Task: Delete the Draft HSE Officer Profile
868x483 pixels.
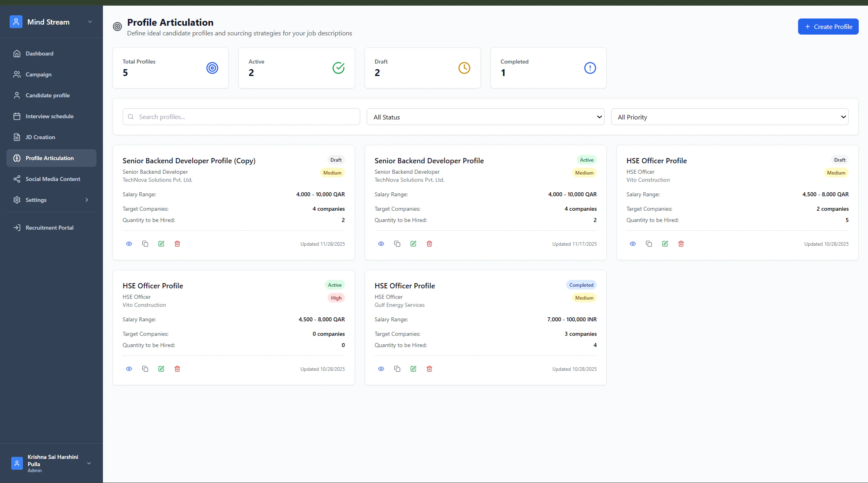Action: tap(681, 244)
